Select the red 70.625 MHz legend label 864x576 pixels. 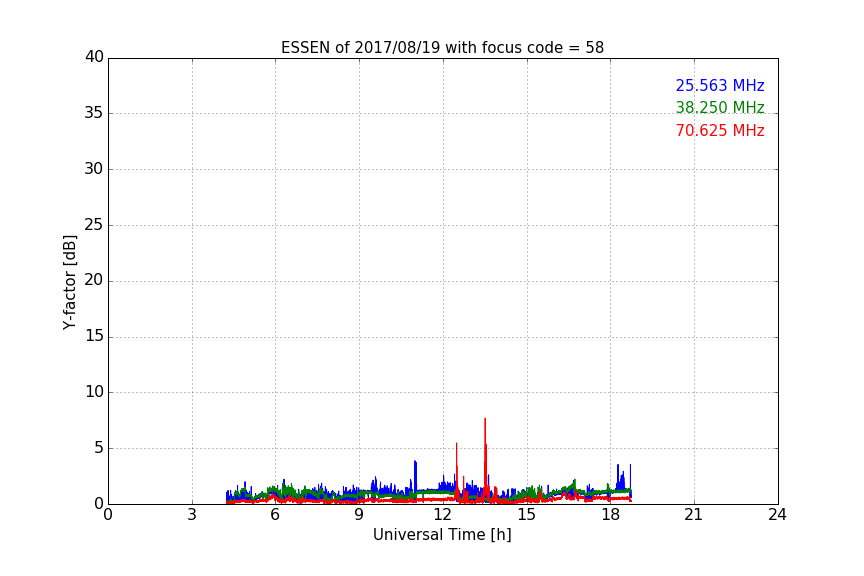(x=720, y=131)
